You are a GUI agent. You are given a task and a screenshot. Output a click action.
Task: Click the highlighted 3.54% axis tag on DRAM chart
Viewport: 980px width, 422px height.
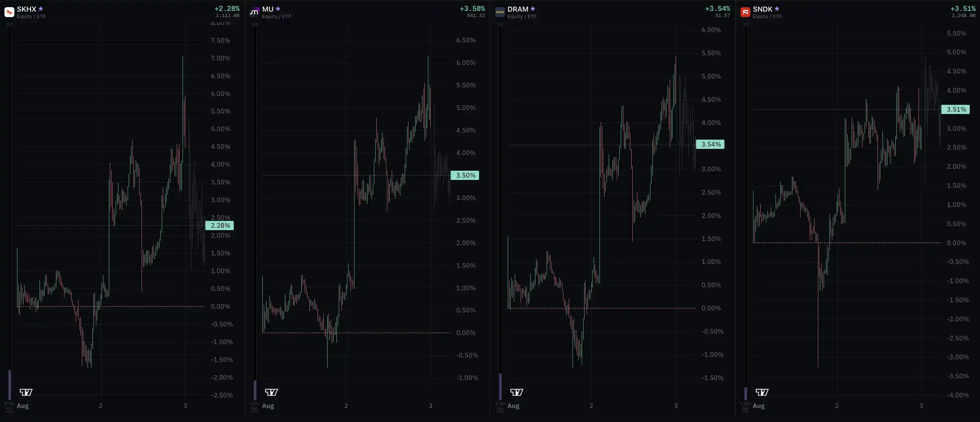[710, 144]
